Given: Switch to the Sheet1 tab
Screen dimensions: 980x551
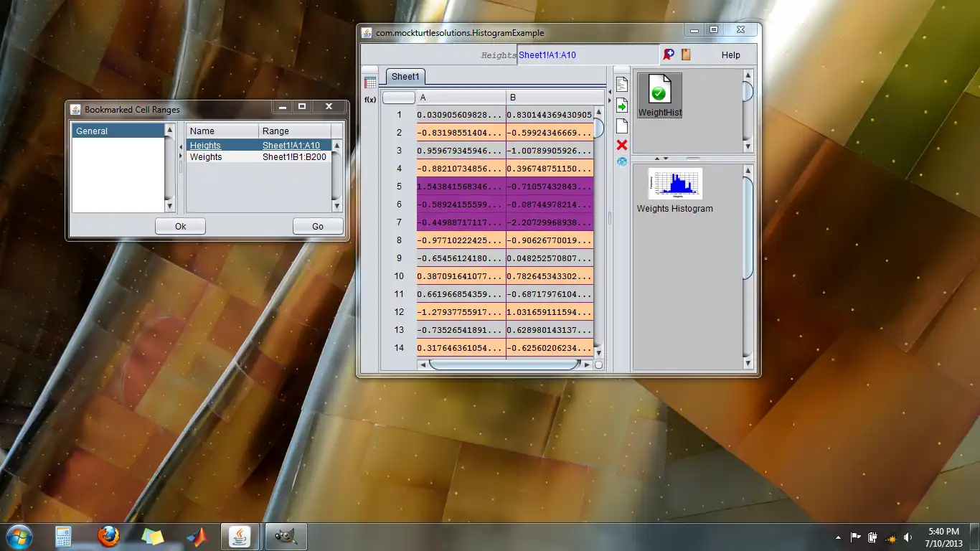Looking at the screenshot, I should click(405, 77).
